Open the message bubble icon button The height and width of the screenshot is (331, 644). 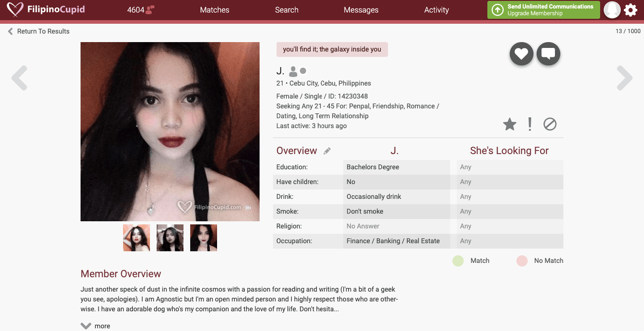[x=548, y=54]
